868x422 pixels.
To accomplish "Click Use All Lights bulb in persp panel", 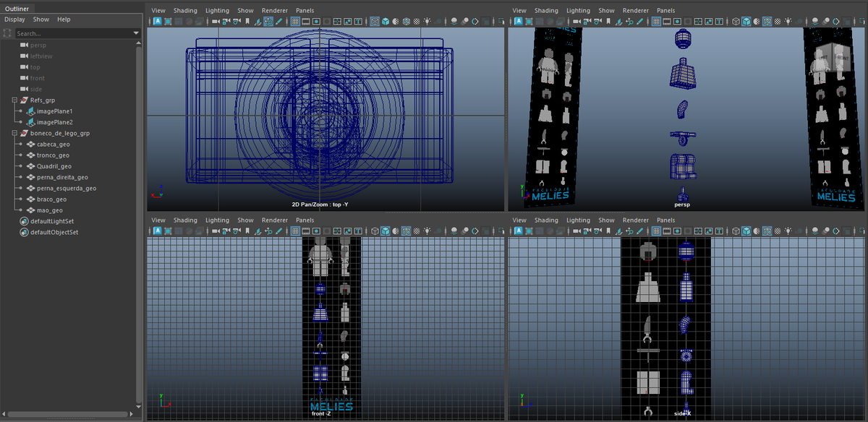I will [788, 22].
